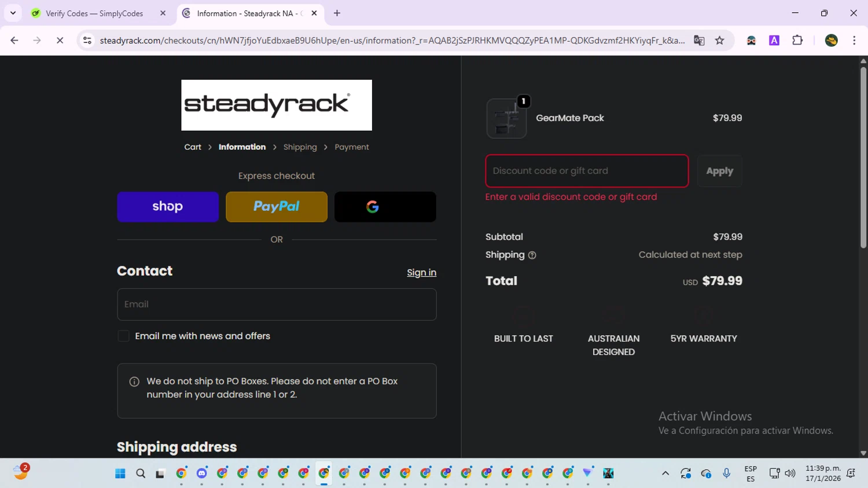The image size is (868, 488).
Task: Click the browser forward arrow
Action: pos(37,41)
